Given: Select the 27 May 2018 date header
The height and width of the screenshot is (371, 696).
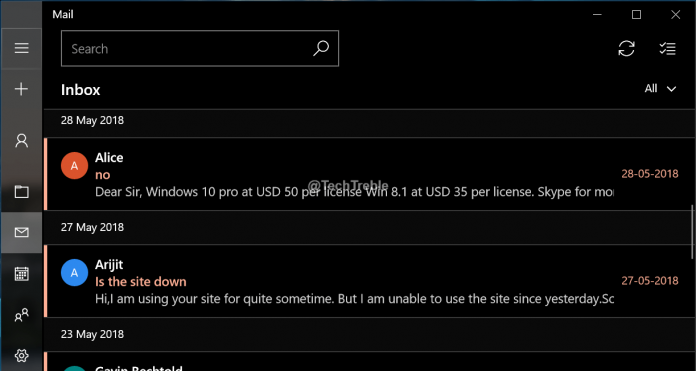Looking at the screenshot, I should pos(369,227).
